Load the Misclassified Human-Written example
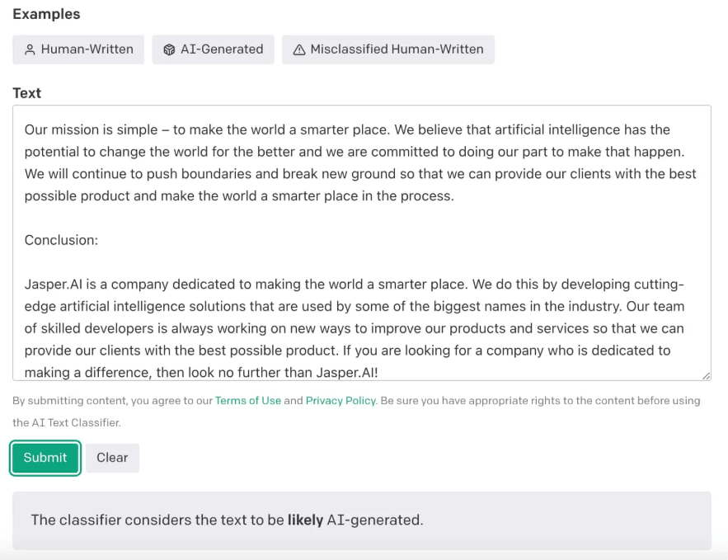This screenshot has height=560, width=728. coord(387,49)
